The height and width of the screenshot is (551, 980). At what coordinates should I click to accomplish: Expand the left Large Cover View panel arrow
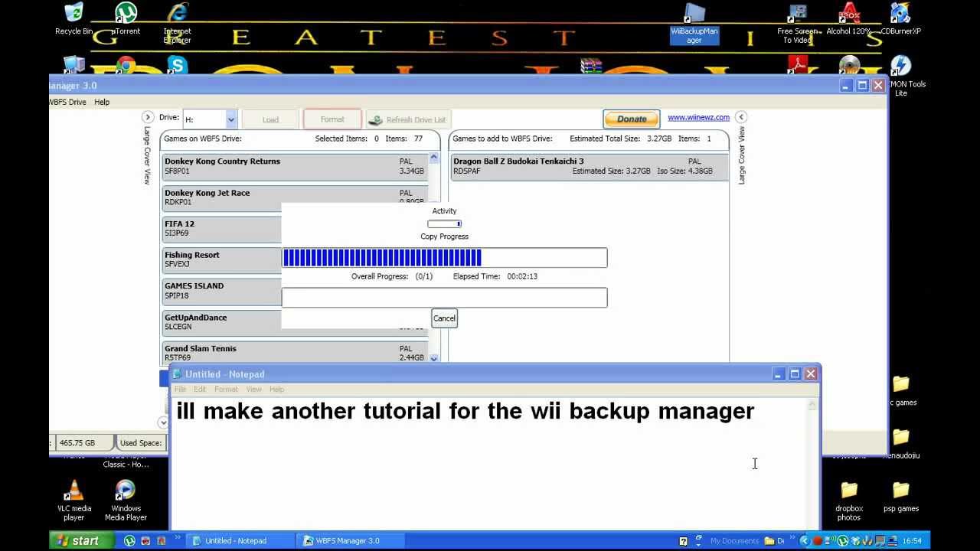pos(148,117)
